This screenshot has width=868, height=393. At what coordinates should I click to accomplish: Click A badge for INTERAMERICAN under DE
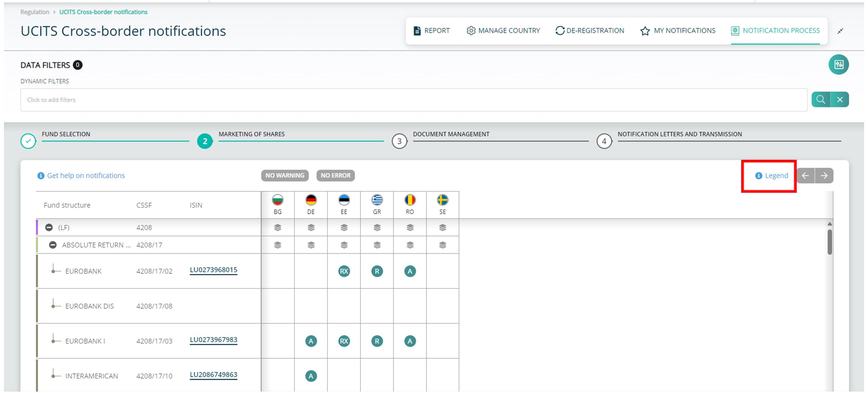click(311, 376)
